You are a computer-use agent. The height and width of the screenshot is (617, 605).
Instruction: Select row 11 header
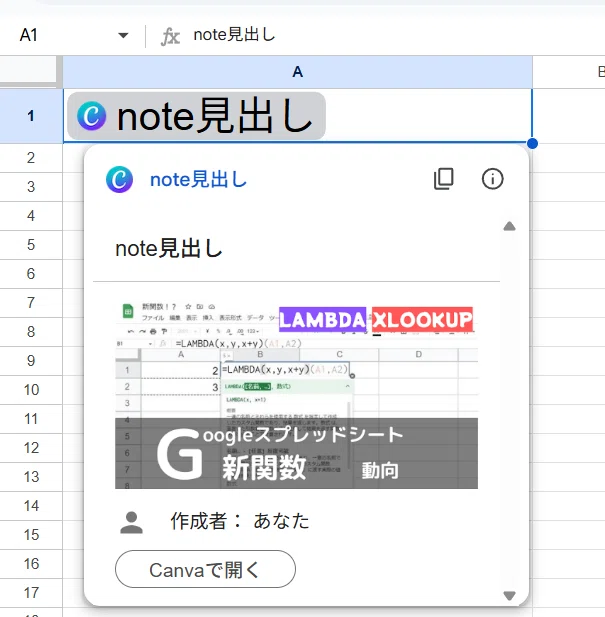tap(31, 419)
